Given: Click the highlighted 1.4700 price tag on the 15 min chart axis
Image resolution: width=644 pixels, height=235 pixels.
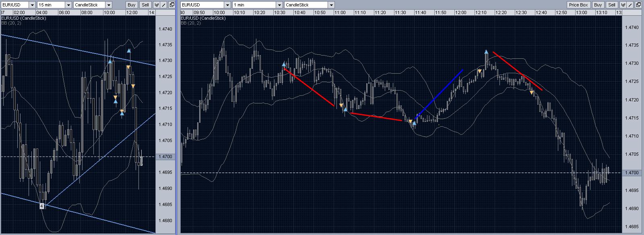Looking at the screenshot, I should click(x=165, y=157).
